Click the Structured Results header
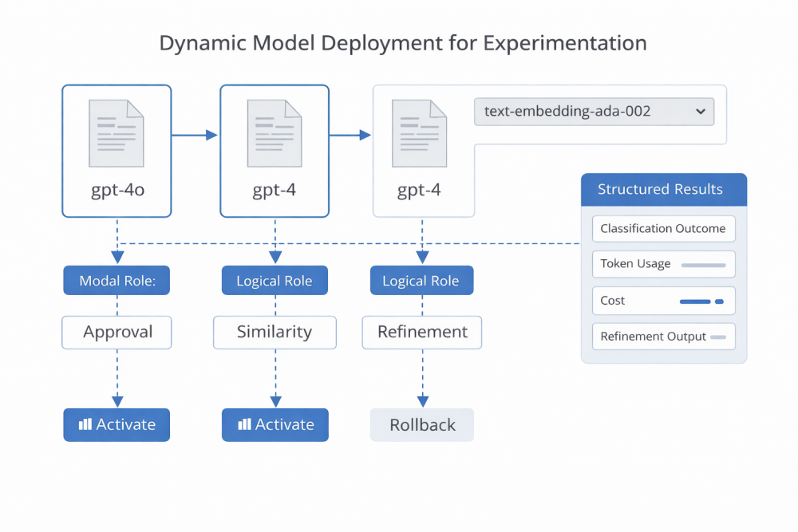 pos(664,189)
